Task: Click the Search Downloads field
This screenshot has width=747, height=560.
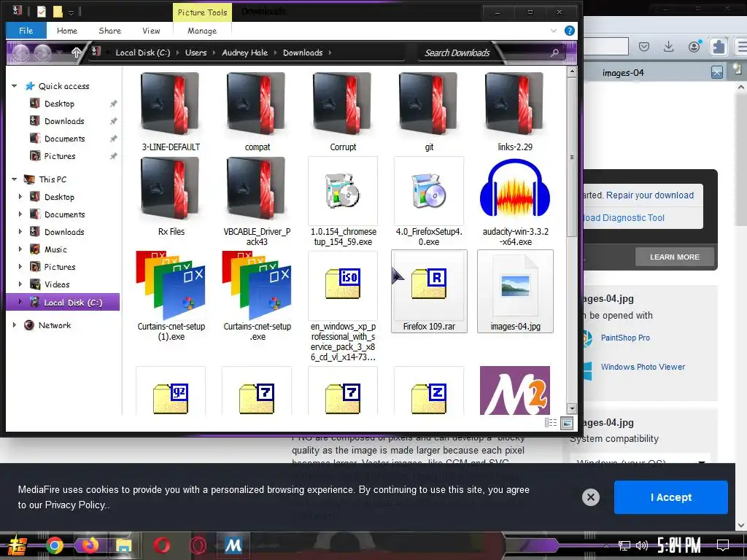Action: tap(486, 52)
